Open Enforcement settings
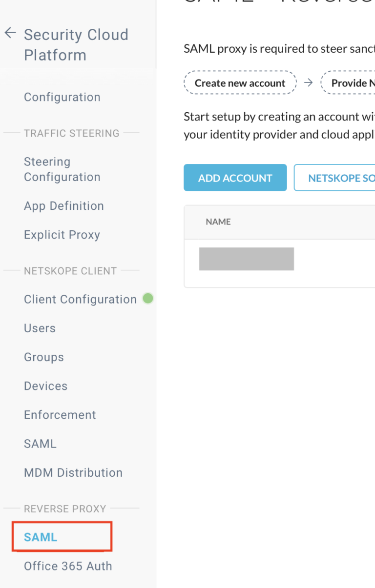The height and width of the screenshot is (588, 375). point(60,415)
